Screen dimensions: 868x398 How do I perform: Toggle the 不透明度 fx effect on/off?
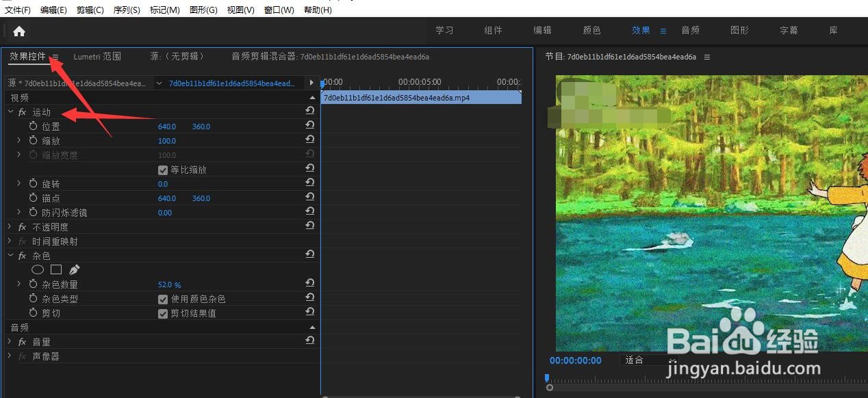pos(22,227)
